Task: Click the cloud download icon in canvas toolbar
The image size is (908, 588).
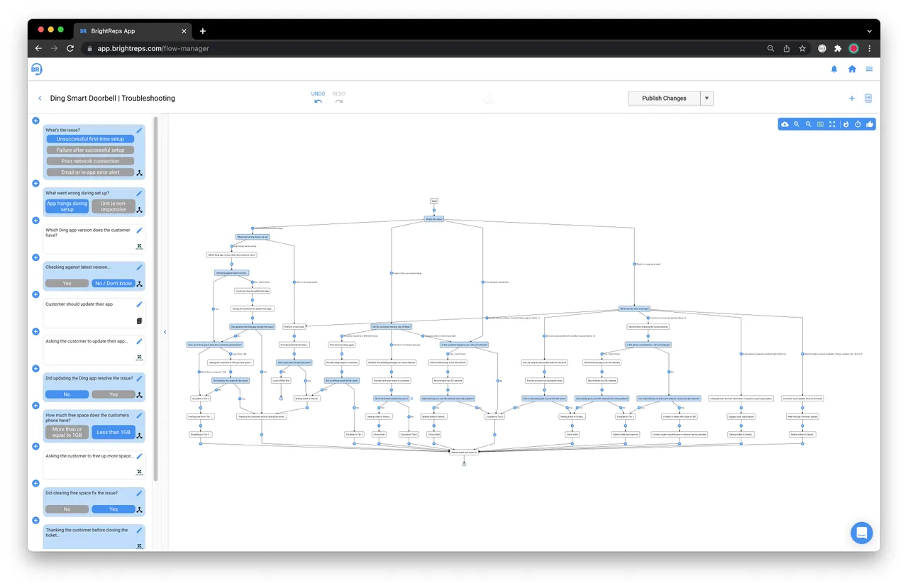Action: (x=785, y=124)
